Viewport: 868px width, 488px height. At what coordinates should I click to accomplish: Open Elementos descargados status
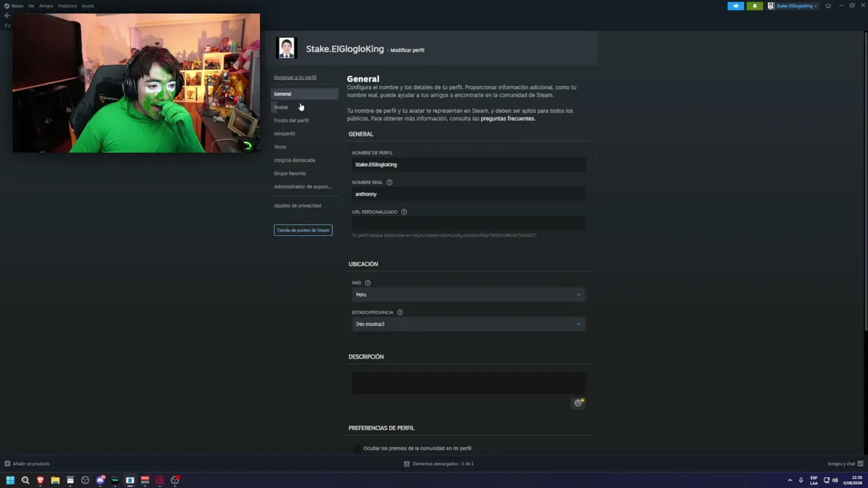[439, 464]
